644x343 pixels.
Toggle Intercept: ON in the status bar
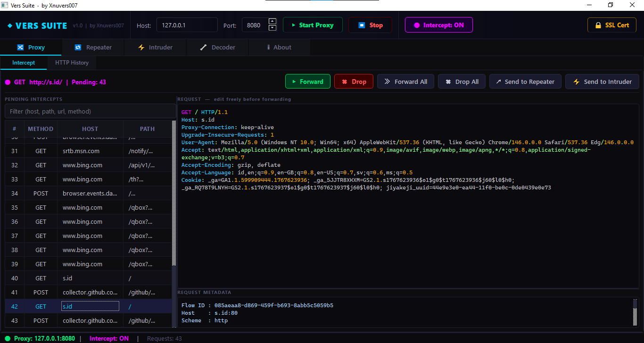109,338
